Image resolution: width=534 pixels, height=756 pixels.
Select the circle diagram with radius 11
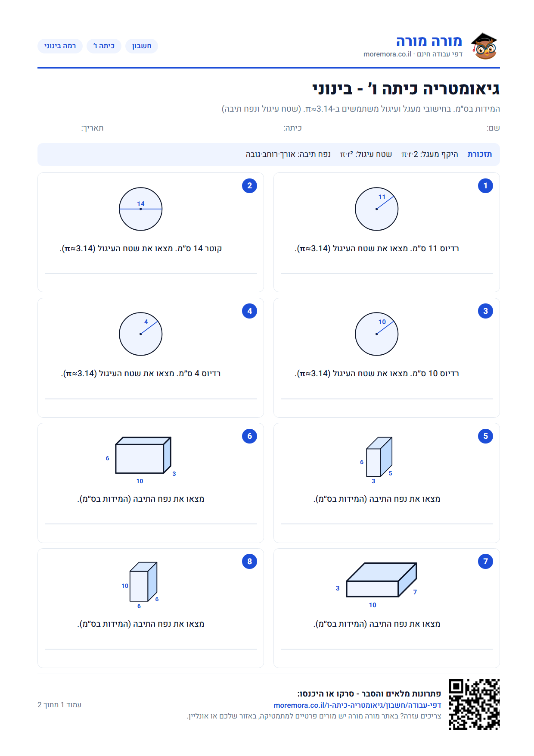[x=377, y=209]
